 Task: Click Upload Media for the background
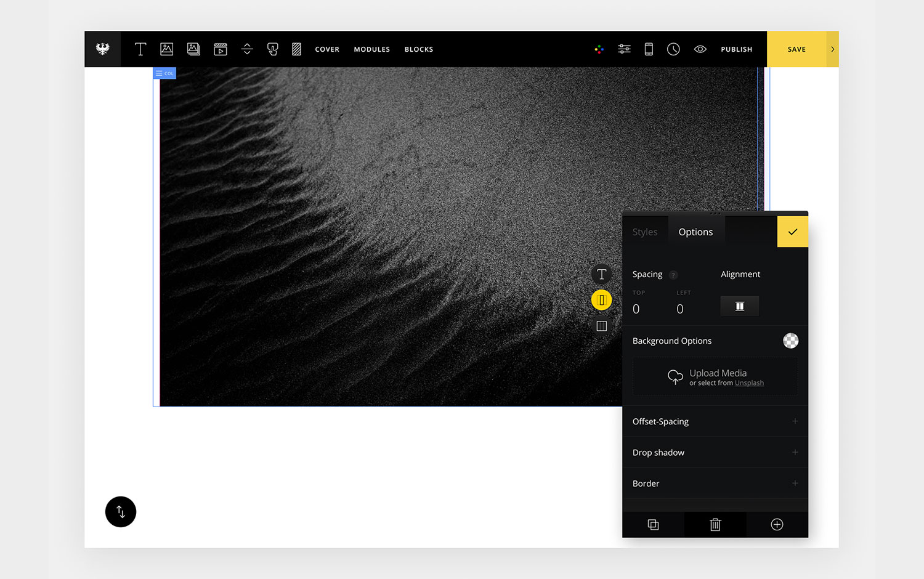click(x=715, y=373)
